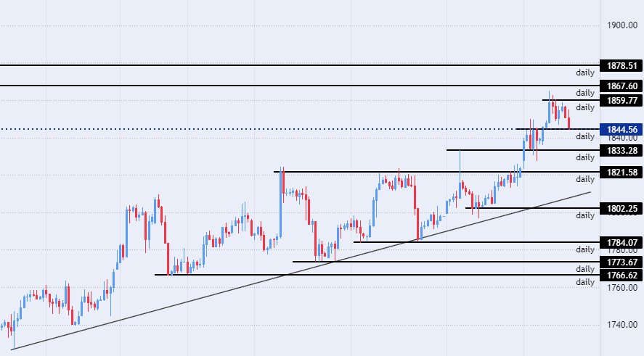Click the daily label under the 1878.51 line

pyautogui.click(x=585, y=73)
